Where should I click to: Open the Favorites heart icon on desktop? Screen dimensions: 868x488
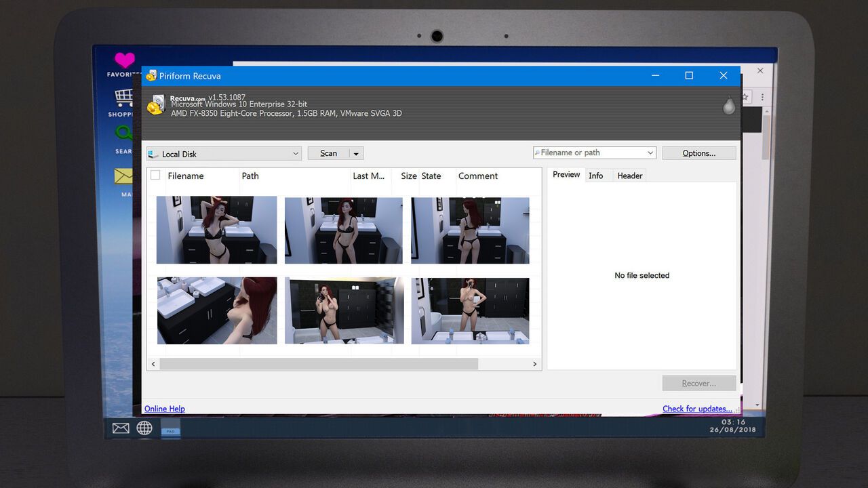(x=124, y=60)
